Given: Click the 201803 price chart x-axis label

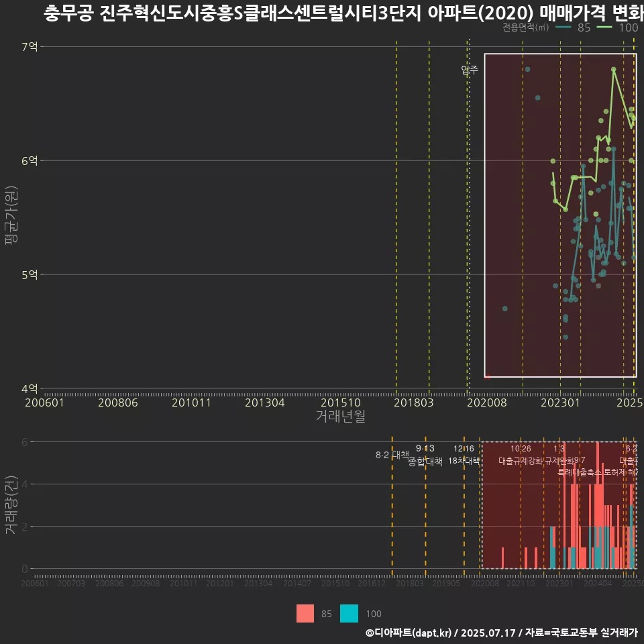Looking at the screenshot, I should coord(414,403).
